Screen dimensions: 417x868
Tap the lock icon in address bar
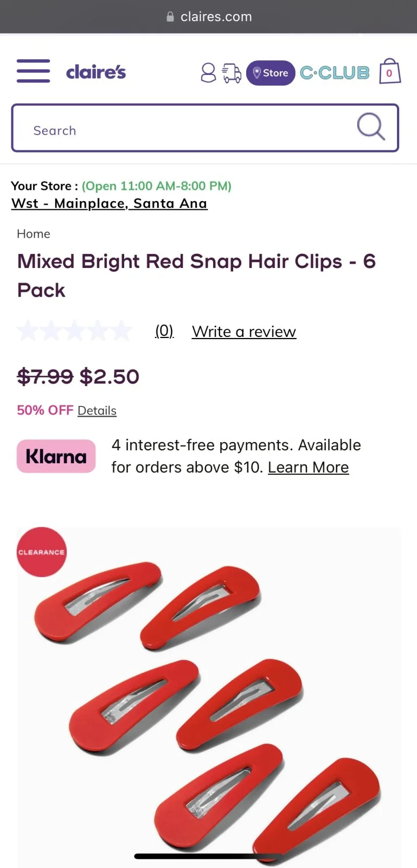[170, 17]
